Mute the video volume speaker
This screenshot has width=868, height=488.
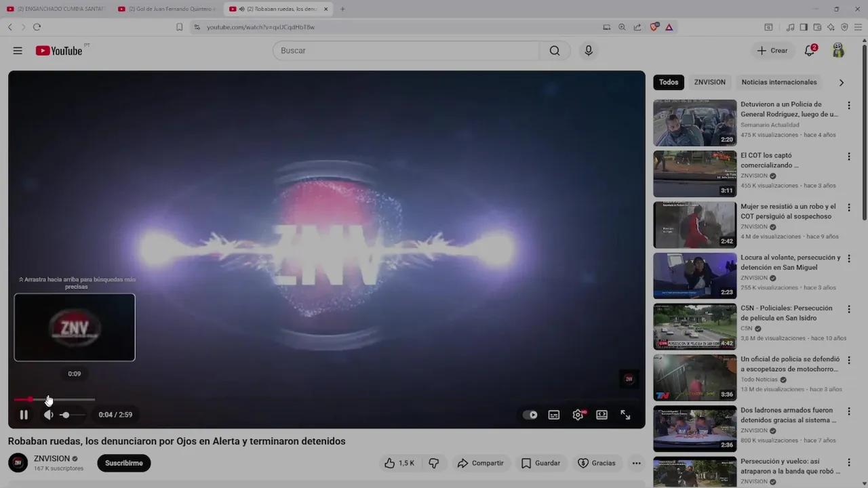coord(48,415)
